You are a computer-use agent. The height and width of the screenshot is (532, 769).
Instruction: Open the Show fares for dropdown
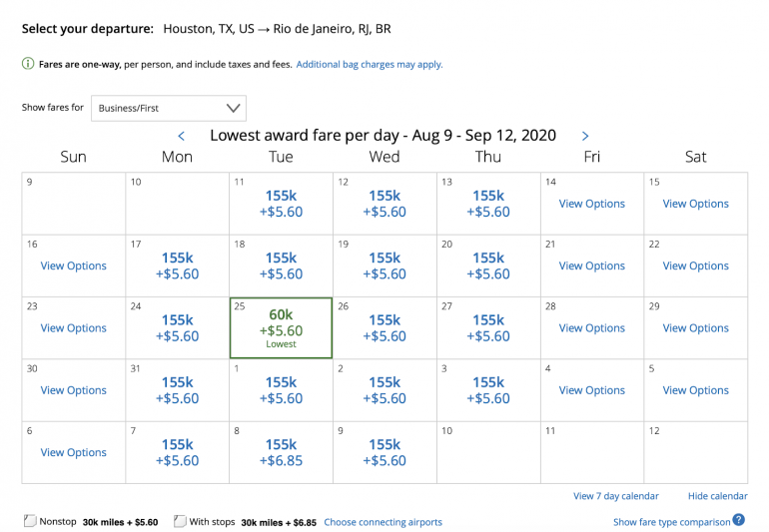[169, 108]
